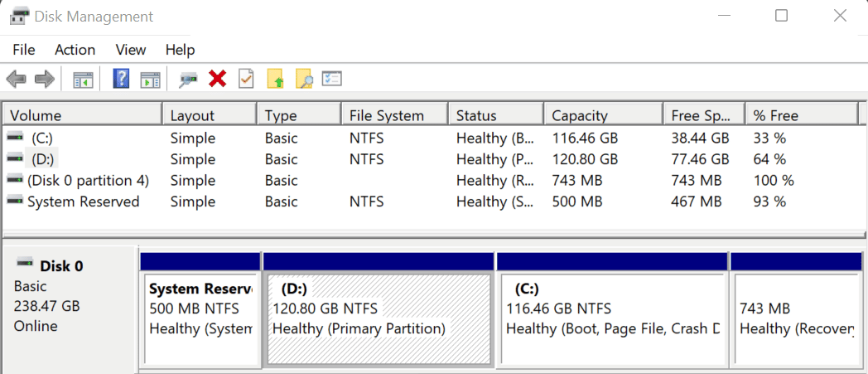Select the Disk 0 label panel
The width and height of the screenshot is (868, 374).
coord(69,309)
